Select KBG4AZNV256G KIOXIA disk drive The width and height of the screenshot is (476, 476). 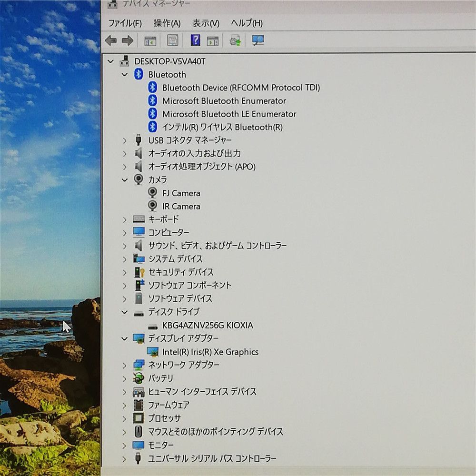[208, 326]
